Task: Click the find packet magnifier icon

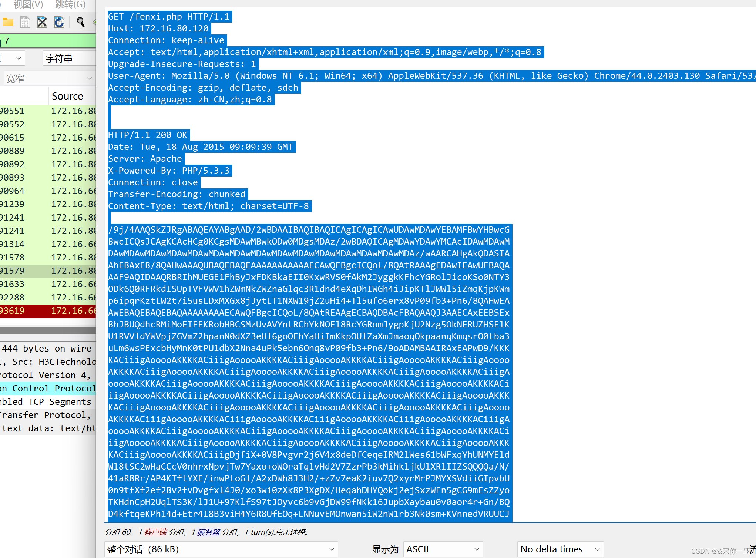Action: tap(80, 22)
